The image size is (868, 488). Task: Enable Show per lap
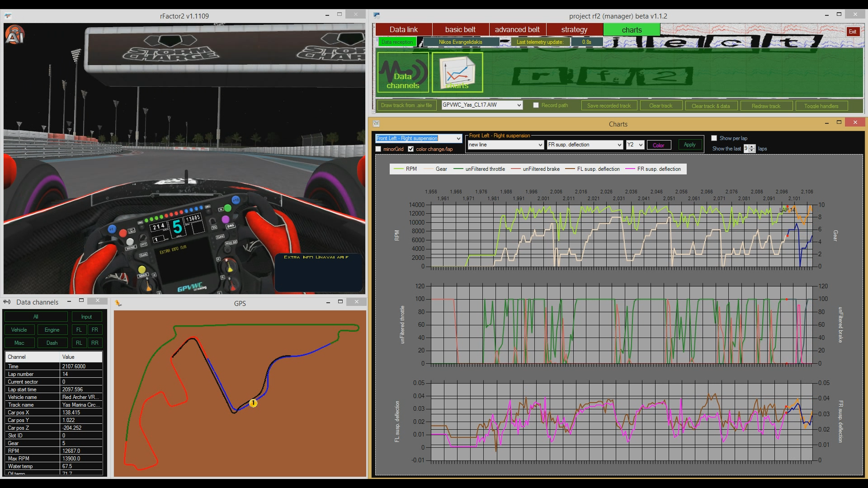pyautogui.click(x=714, y=138)
